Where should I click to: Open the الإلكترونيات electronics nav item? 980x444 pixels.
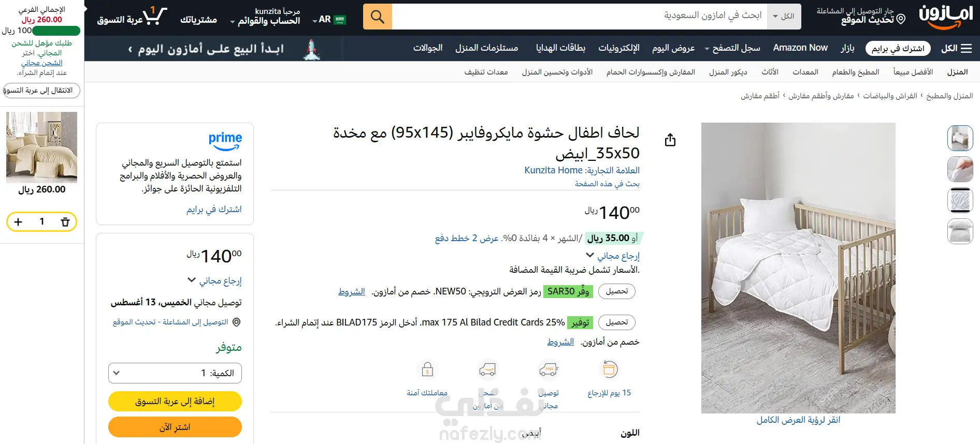(x=619, y=48)
